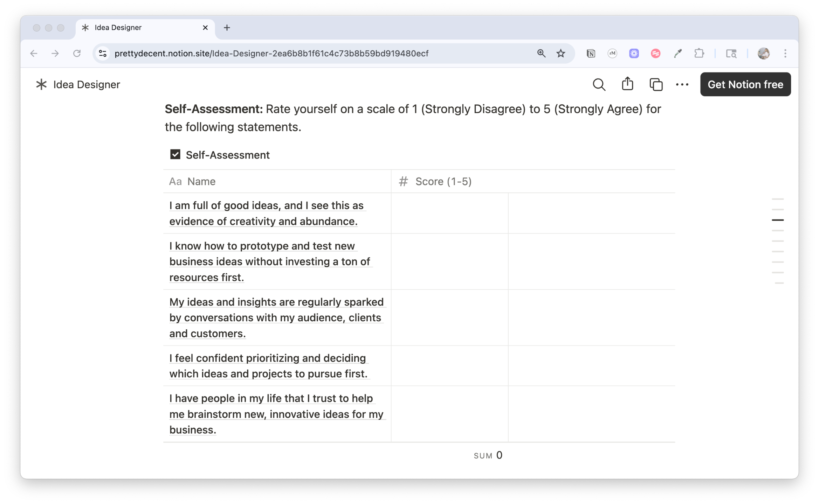Jump to the highlighted page outline marker
The height and width of the screenshot is (504, 819).
(777, 220)
